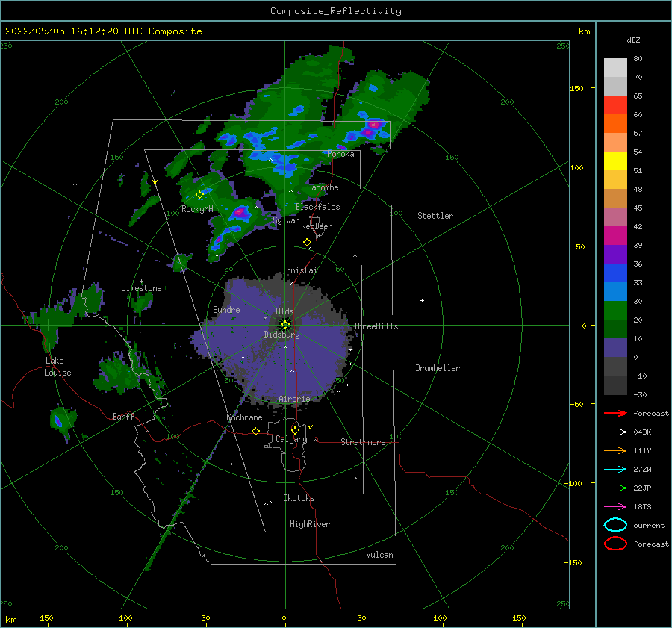The height and width of the screenshot is (628, 672).
Task: Click the HighRiver city label
Action: pyautogui.click(x=310, y=524)
